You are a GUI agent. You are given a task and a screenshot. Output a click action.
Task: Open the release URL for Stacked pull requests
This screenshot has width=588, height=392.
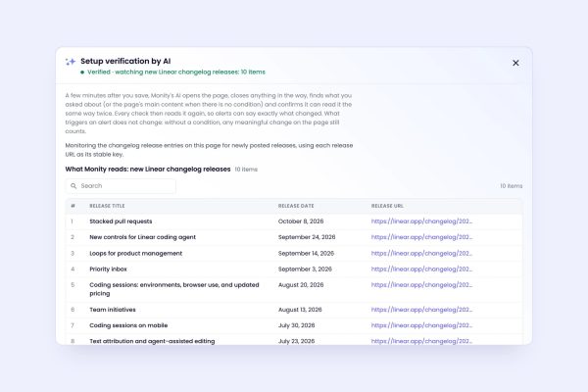pos(421,221)
